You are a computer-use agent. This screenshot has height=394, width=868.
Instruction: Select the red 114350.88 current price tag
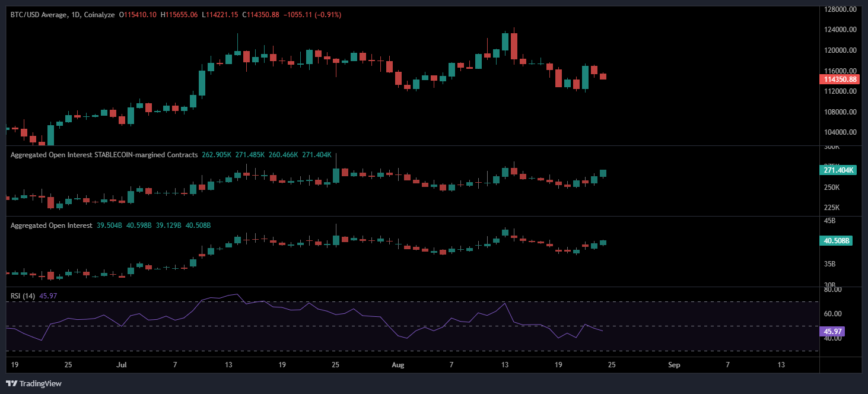tap(837, 79)
